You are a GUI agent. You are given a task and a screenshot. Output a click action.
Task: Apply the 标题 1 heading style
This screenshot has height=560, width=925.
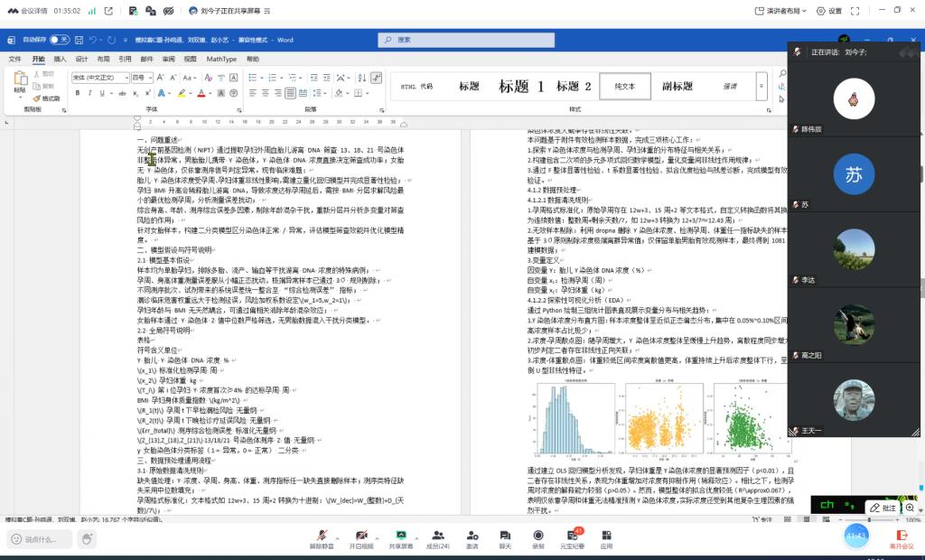pyautogui.click(x=521, y=86)
